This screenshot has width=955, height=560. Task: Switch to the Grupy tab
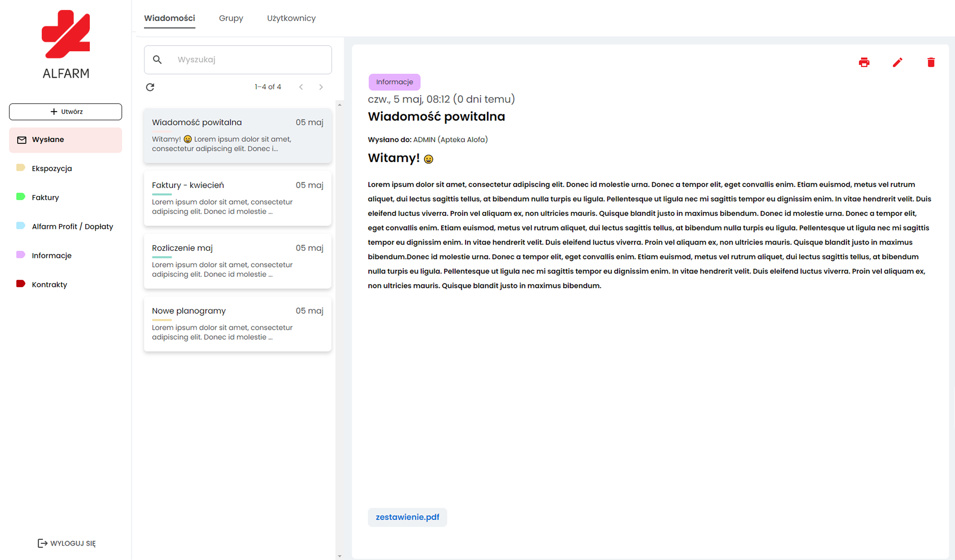231,18
